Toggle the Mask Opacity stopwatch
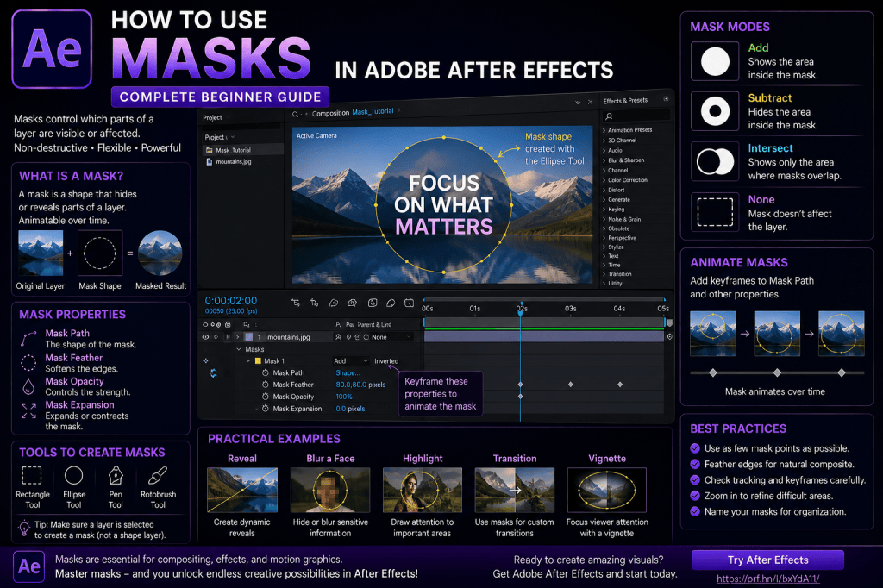Viewport: 883px width, 588px height. coord(266,397)
